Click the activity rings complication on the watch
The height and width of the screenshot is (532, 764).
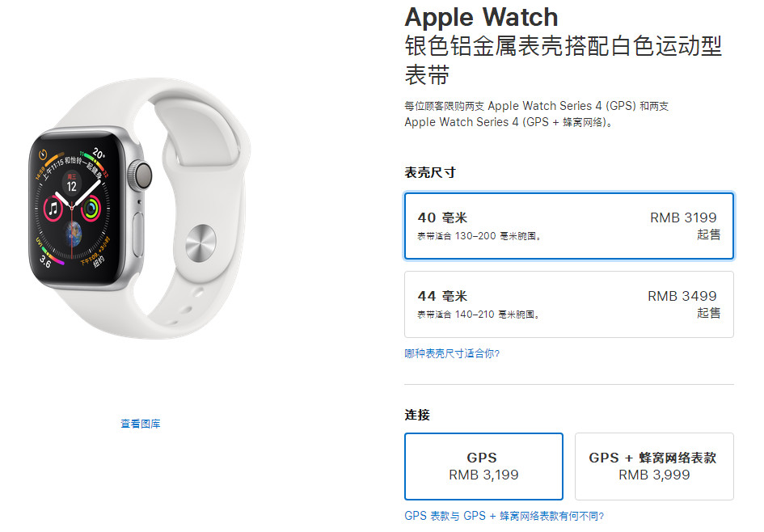[x=91, y=209]
